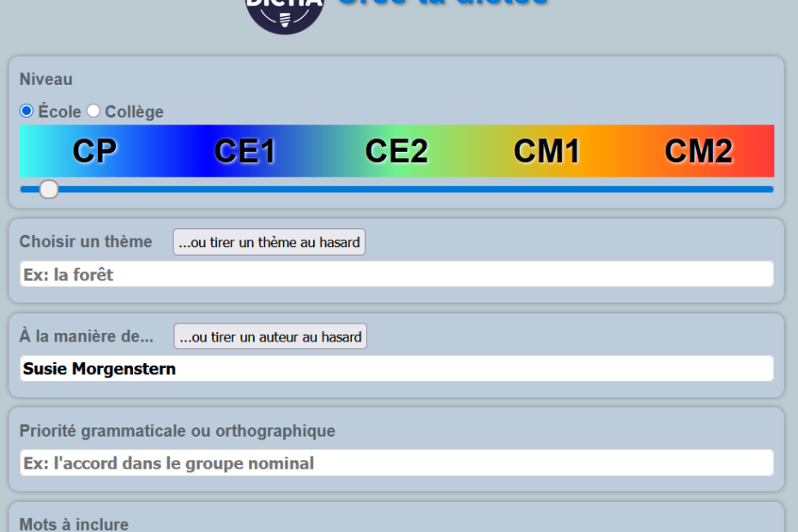Click the CM1 level on the color bar
Image resolution: width=798 pixels, height=532 pixels.
(x=547, y=151)
